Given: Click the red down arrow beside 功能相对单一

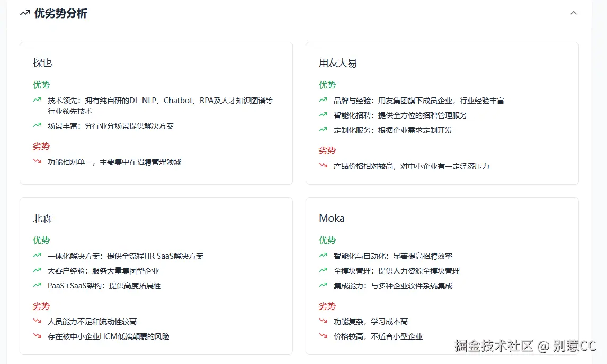Looking at the screenshot, I should point(37,161).
